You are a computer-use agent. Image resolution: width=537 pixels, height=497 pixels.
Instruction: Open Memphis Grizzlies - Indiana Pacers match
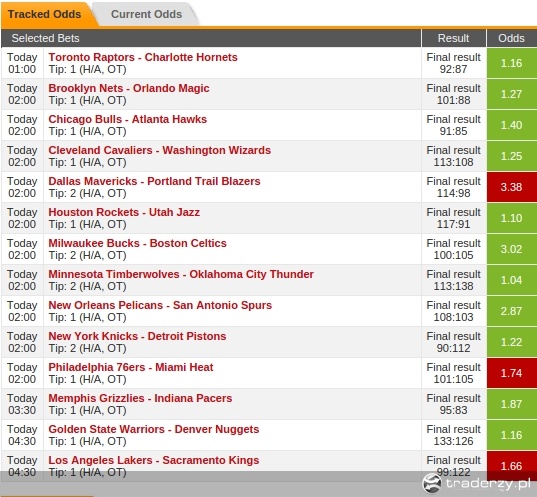tap(140, 398)
